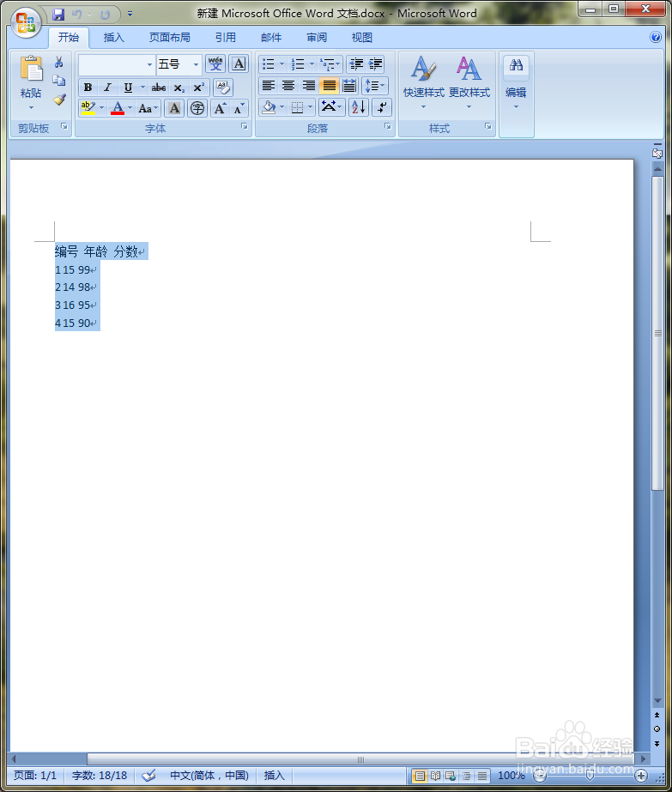This screenshot has height=792, width=672.
Task: Clear formatting with the eraser icon
Action: 223,88
